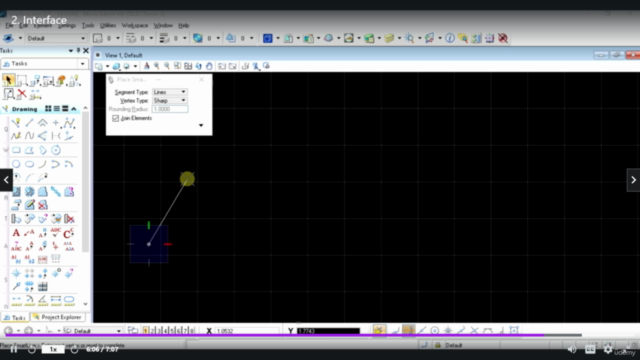
Task: Open video player settings gear
Action: click(x=608, y=349)
